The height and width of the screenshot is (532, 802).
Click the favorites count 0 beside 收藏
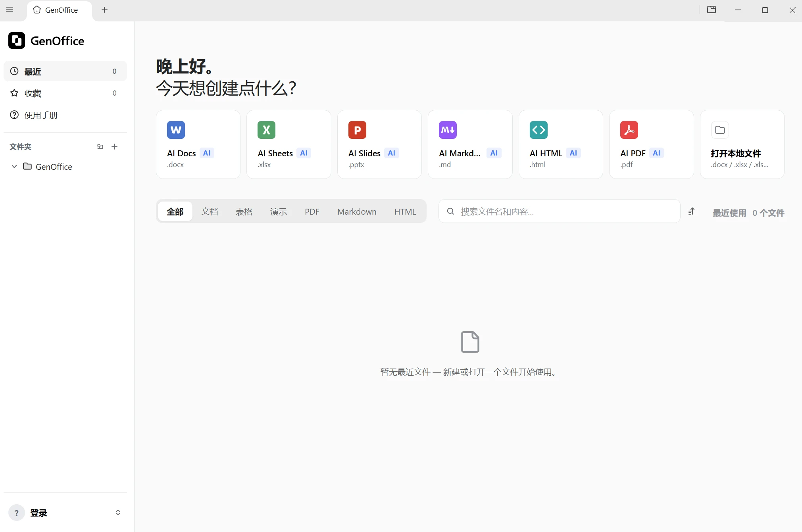point(114,93)
